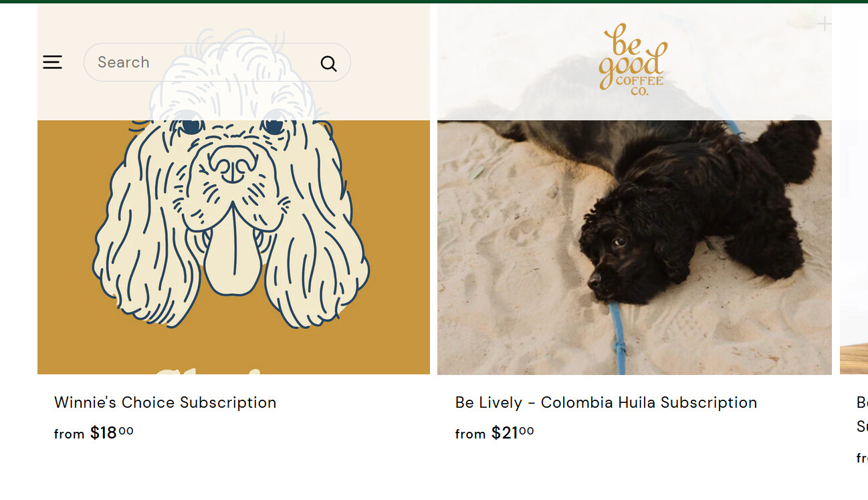Click the magnifying glass search icon

(328, 63)
